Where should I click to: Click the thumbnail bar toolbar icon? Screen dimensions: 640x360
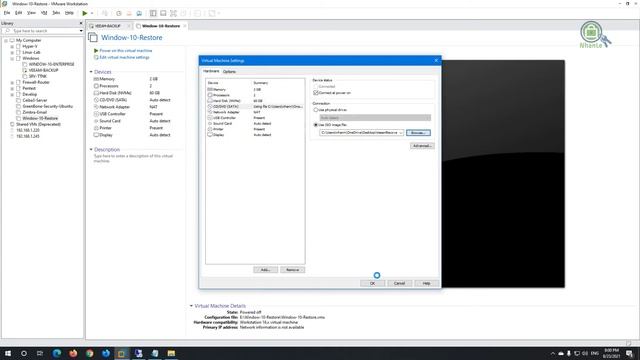point(163,13)
